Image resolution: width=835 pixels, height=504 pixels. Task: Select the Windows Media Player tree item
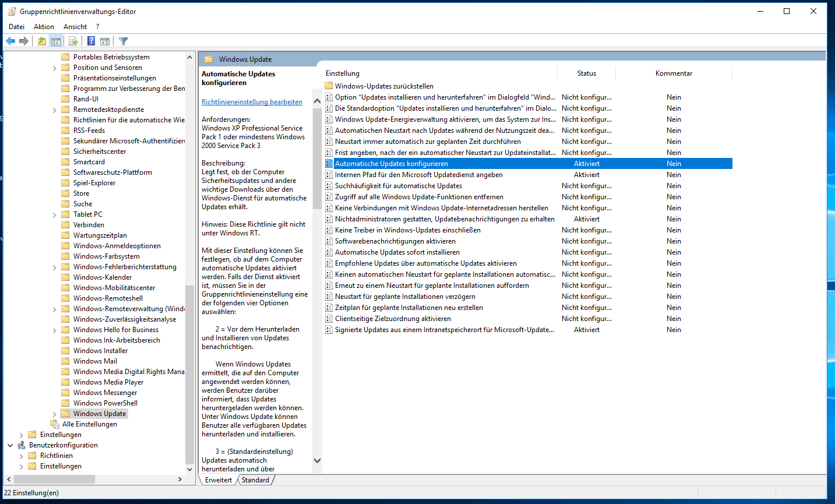point(108,382)
